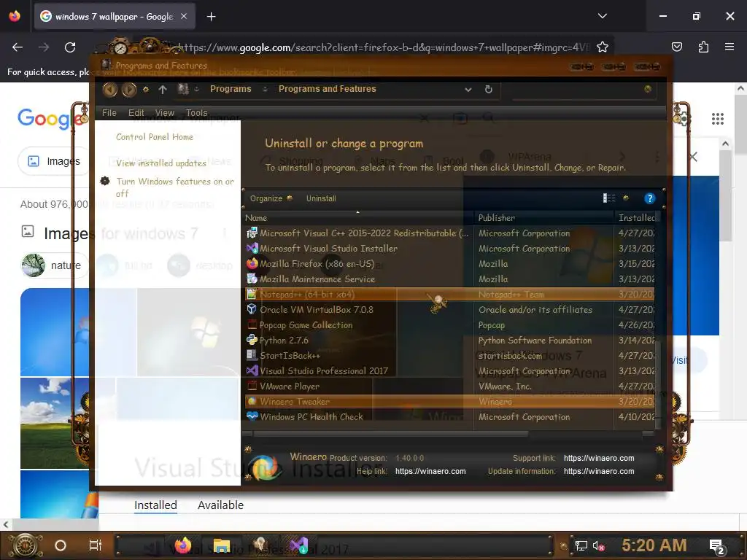Select Microsoft Visual C++ 2015-2022 Redistributable row
This screenshot has height=560, width=747.
tap(449, 233)
